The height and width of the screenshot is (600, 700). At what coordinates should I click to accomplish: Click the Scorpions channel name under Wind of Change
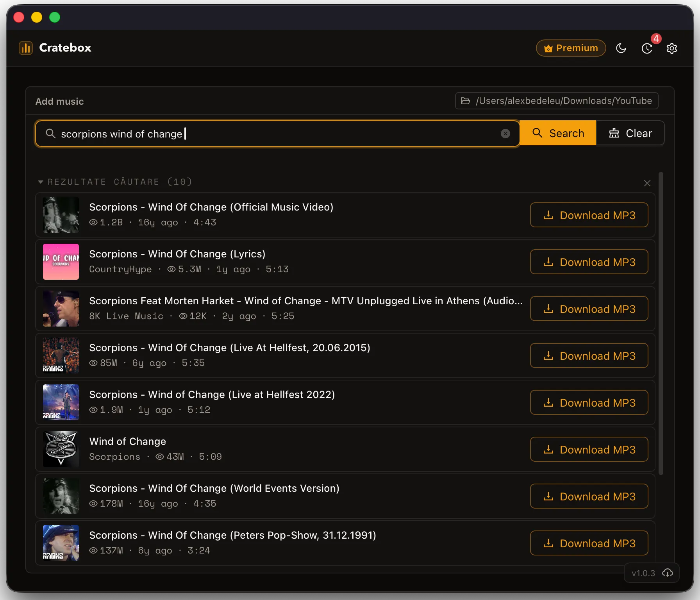(x=114, y=457)
